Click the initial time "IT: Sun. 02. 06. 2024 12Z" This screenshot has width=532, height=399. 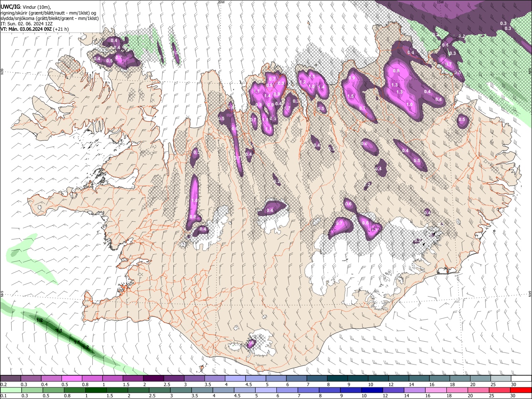tap(26, 24)
